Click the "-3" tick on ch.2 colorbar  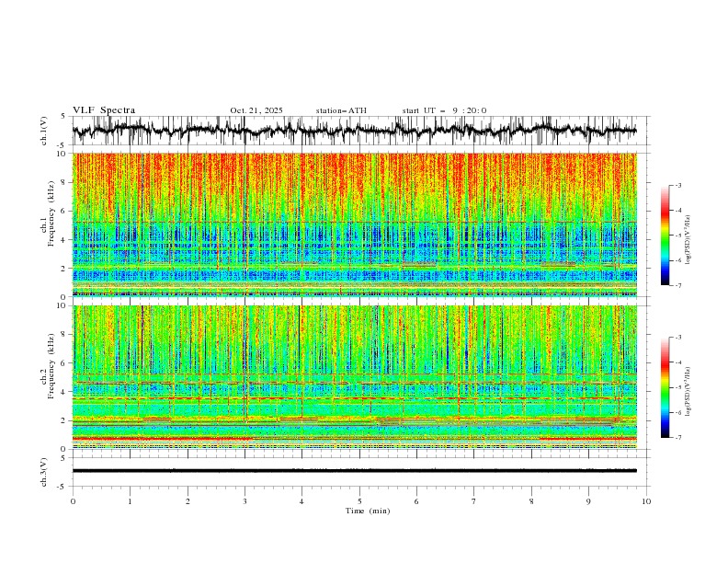[677, 338]
